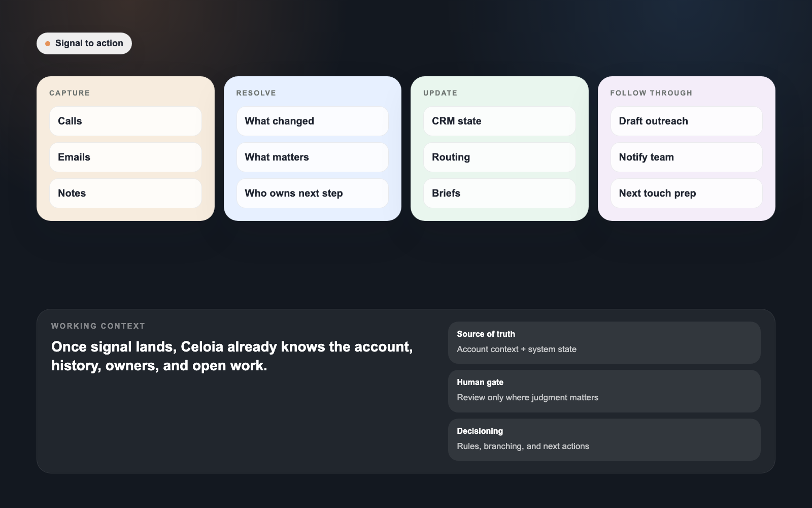This screenshot has width=812, height=508.
Task: Click the Signal to action badge
Action: tap(84, 43)
